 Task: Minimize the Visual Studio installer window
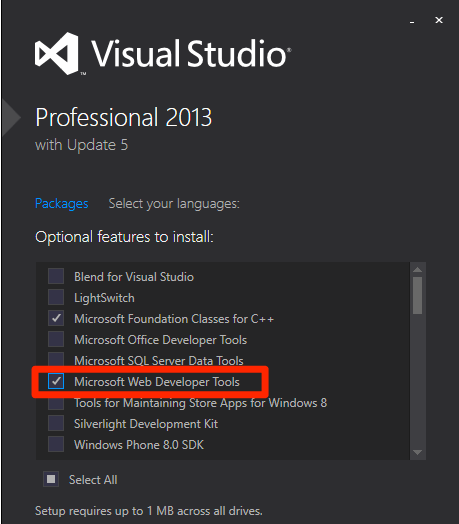tap(412, 21)
